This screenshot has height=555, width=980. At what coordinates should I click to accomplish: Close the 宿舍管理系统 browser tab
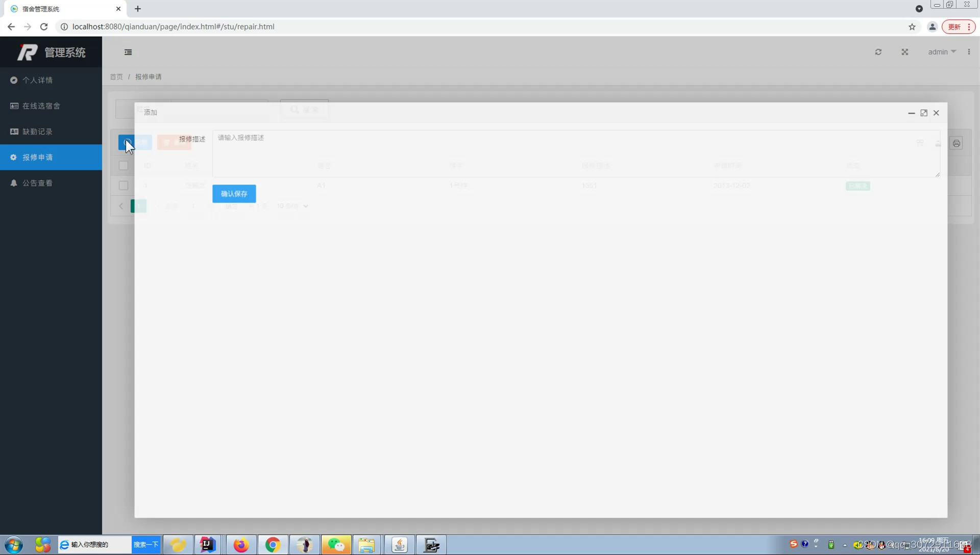(118, 9)
